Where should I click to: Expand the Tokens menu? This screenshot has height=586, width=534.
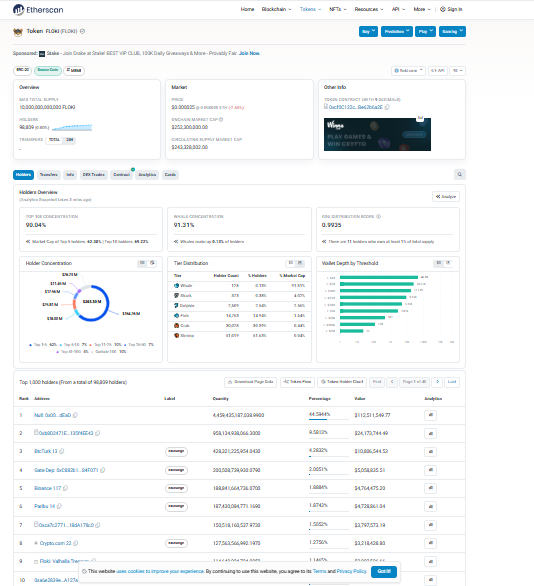(310, 9)
